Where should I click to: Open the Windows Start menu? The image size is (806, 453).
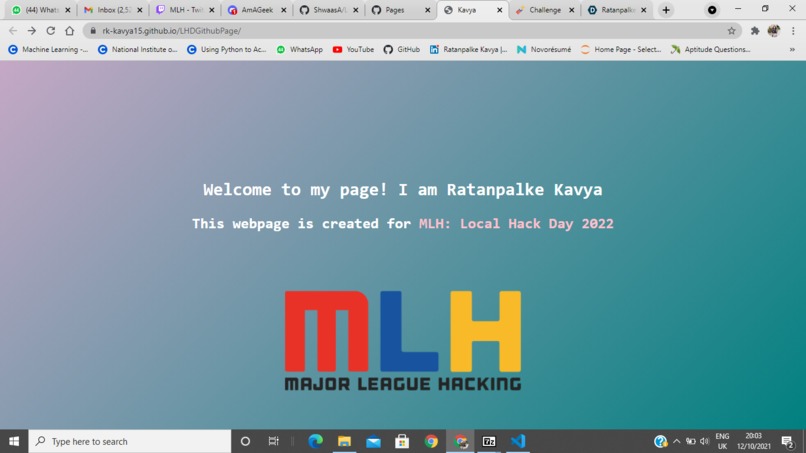click(x=14, y=441)
